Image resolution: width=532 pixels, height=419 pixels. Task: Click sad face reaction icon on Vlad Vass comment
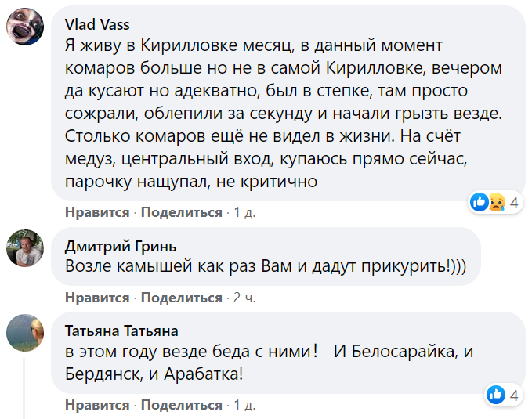(495, 203)
